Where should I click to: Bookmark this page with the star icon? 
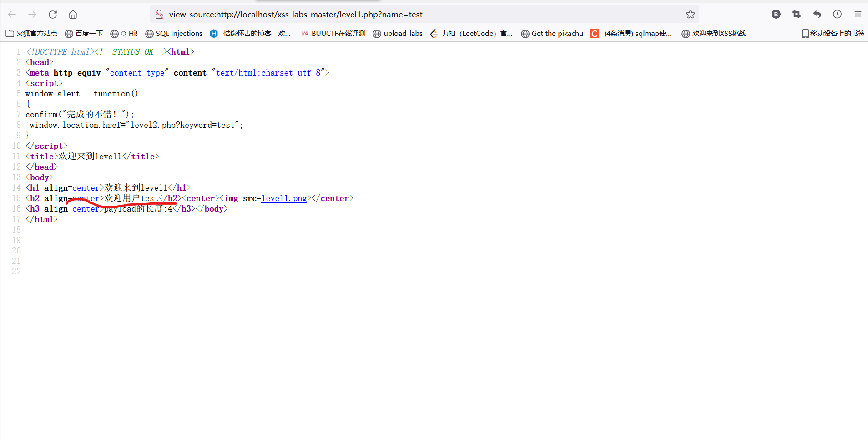[690, 15]
